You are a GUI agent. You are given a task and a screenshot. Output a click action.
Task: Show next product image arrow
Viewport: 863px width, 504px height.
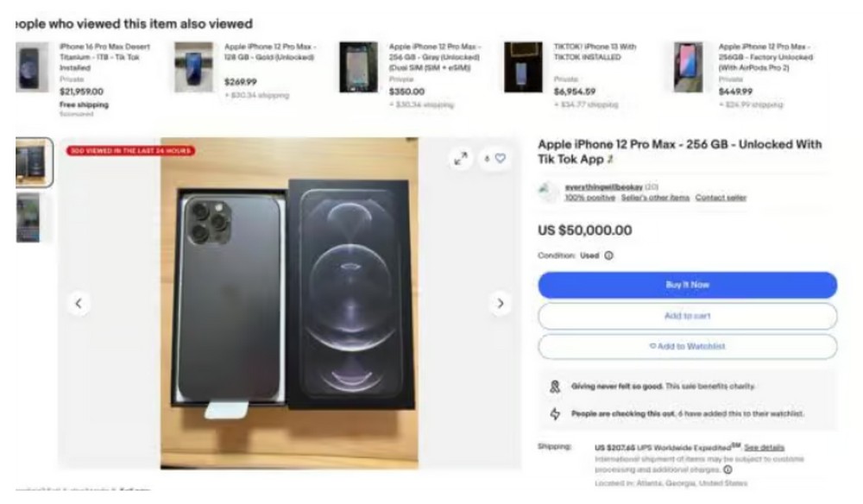point(500,303)
